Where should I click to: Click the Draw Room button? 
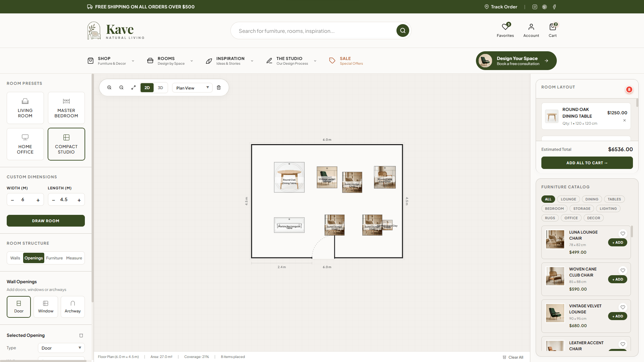click(x=46, y=221)
